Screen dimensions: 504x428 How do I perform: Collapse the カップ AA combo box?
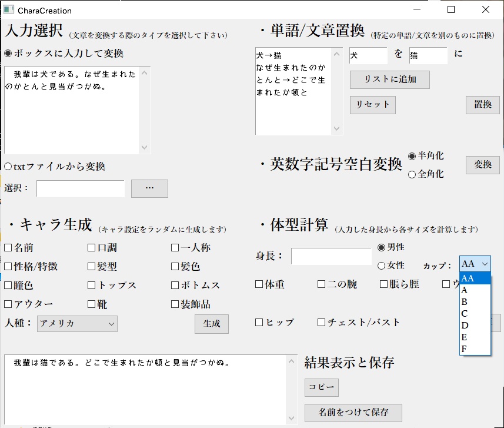tap(475, 264)
